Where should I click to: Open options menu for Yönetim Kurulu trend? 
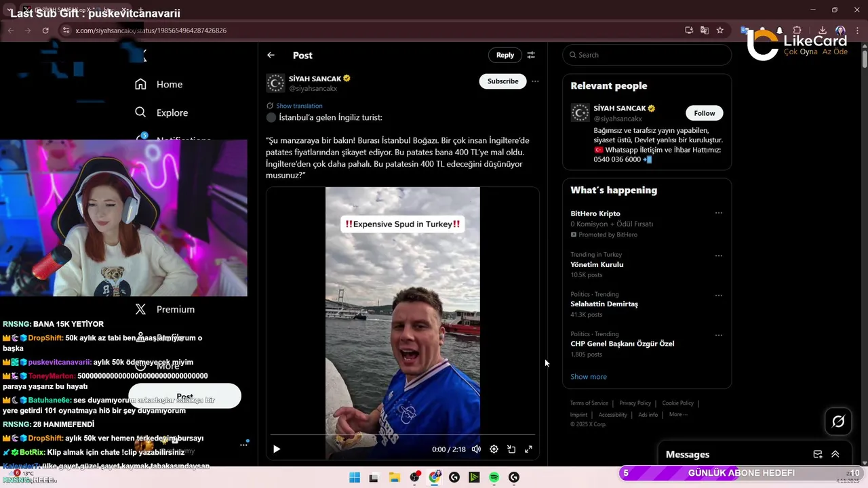719,256
